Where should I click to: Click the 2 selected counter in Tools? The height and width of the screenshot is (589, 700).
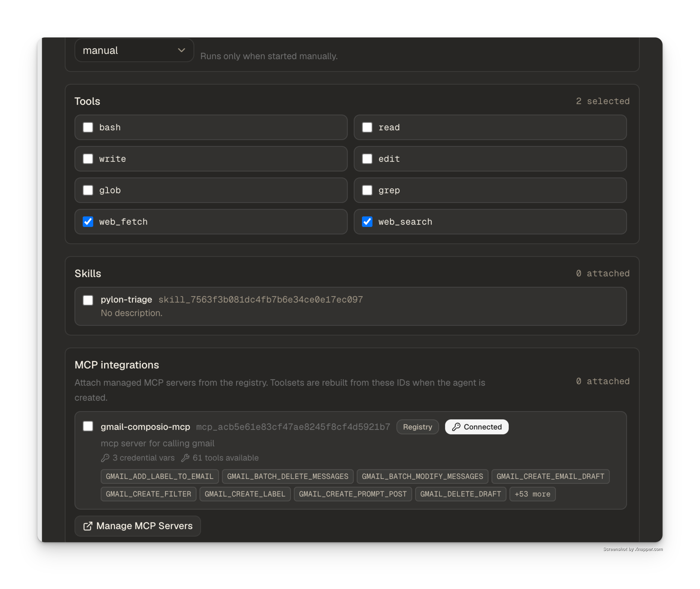point(602,101)
